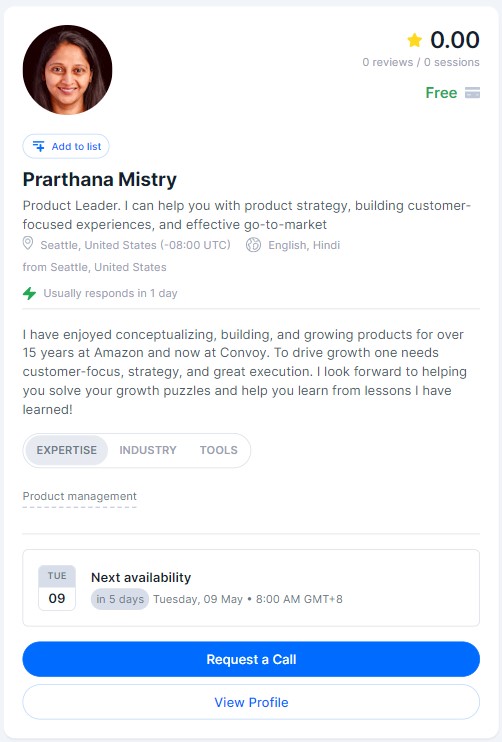Screen dimensions: 502x742
Task: Click the add-to-list plus icon
Action: coord(39,146)
